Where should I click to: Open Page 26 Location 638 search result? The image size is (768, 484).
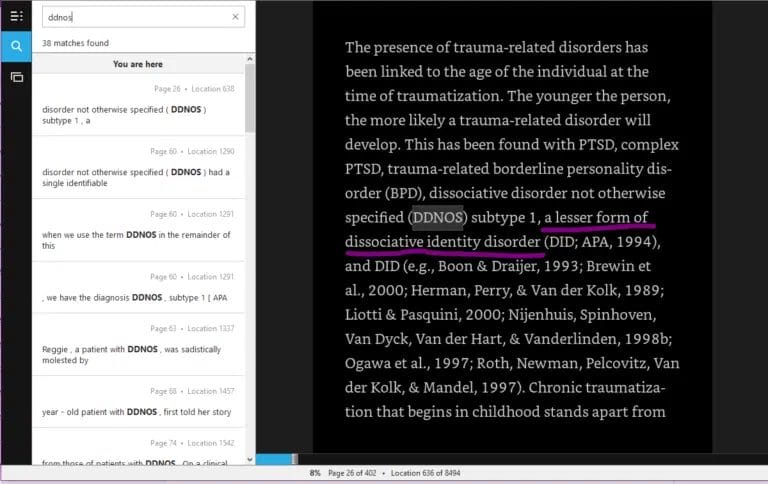138,107
